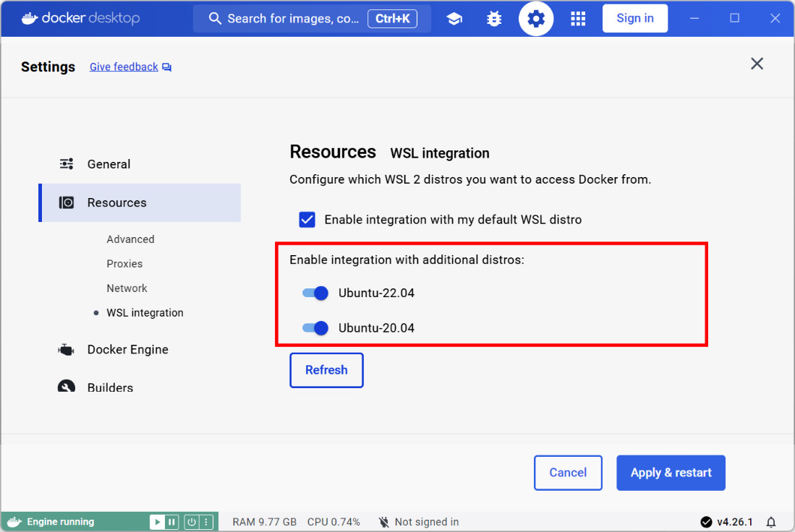The height and width of the screenshot is (532, 795).
Task: Open the Network subsection
Action: click(127, 288)
